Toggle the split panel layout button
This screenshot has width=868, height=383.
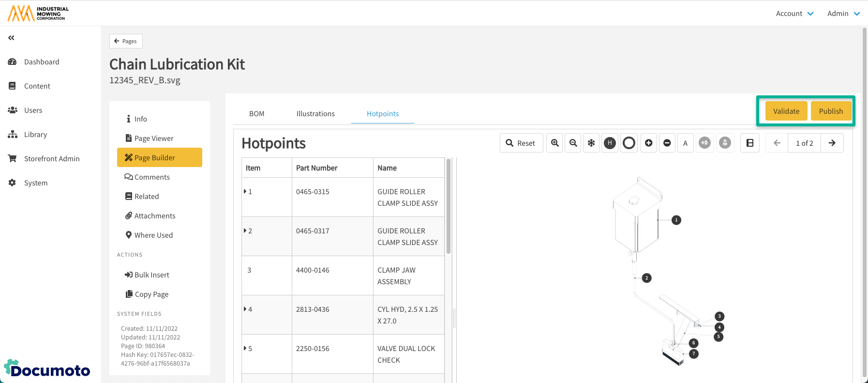pos(750,143)
